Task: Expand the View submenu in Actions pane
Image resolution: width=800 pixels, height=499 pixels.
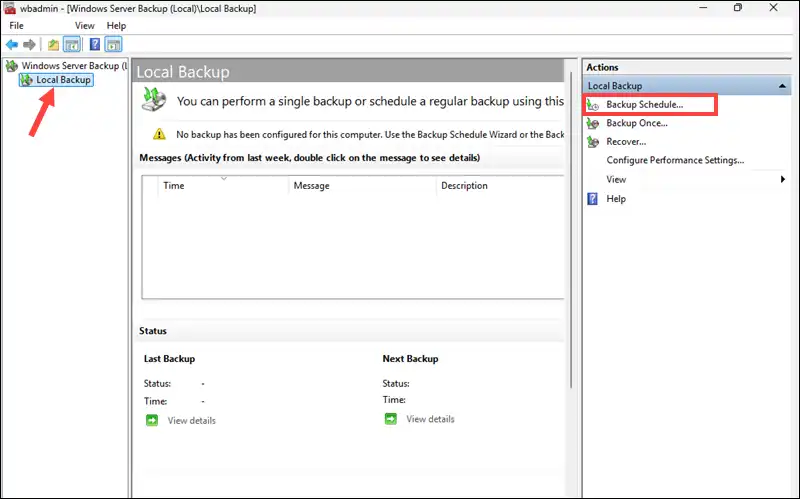Action: click(x=783, y=179)
